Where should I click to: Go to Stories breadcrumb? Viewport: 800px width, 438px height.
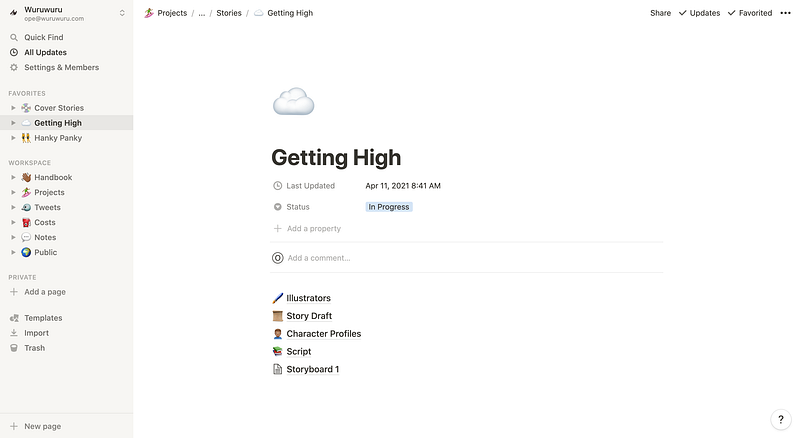tap(229, 13)
